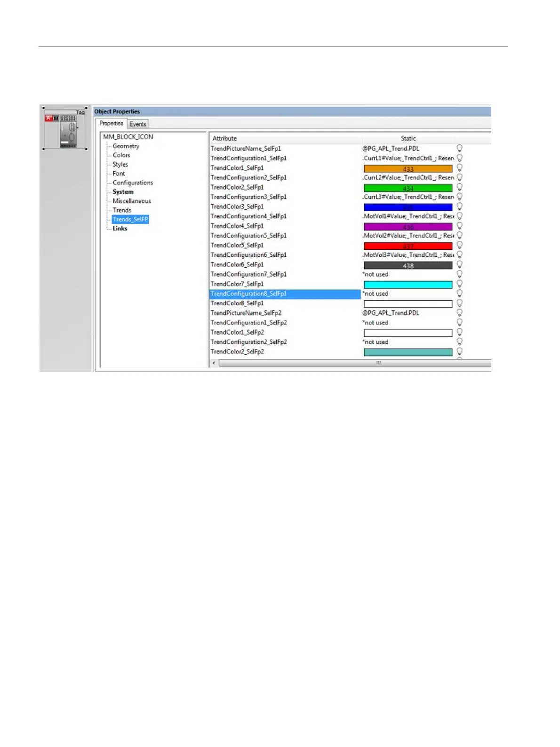Screen dimensions: 560x747
Task: Open the green 434 color swatch
Action: click(408, 188)
